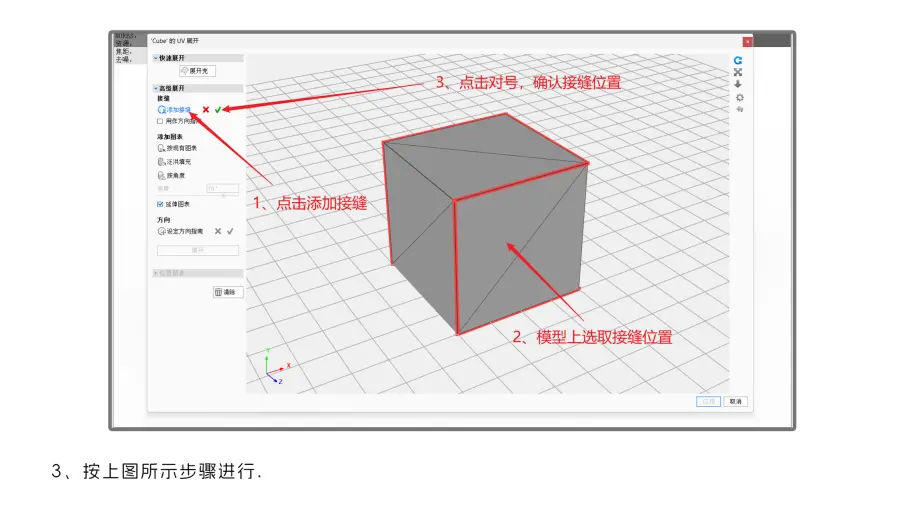The height and width of the screenshot is (506, 900).
Task: Confirm seam with the green checkmark
Action: point(218,110)
